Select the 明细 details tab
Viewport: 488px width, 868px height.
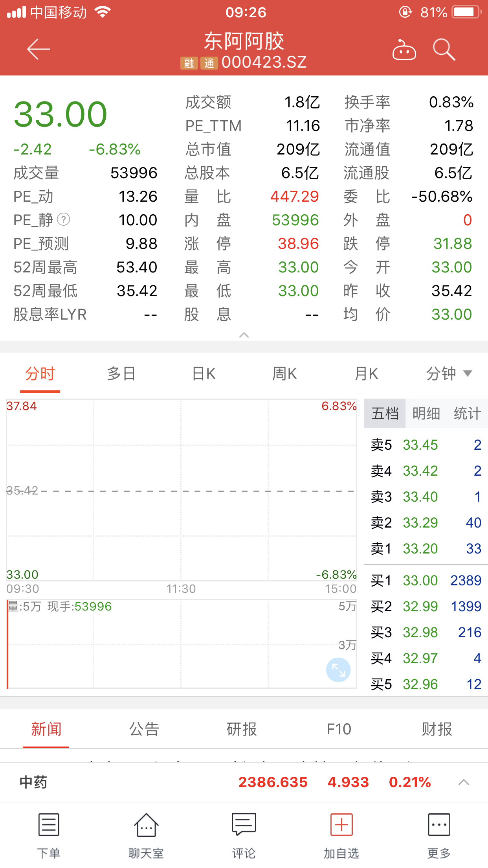(426, 414)
